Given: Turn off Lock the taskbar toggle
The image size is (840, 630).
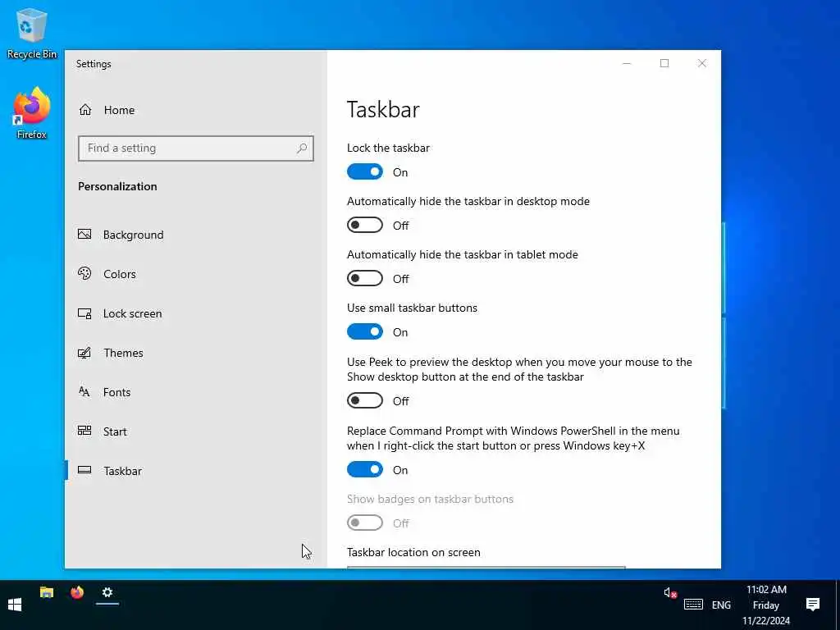Looking at the screenshot, I should (x=365, y=172).
